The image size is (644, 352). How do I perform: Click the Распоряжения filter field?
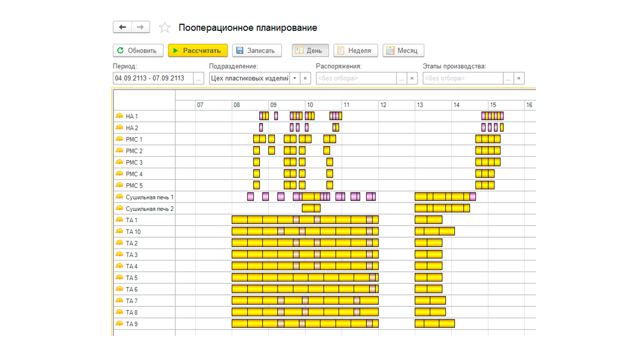point(356,78)
